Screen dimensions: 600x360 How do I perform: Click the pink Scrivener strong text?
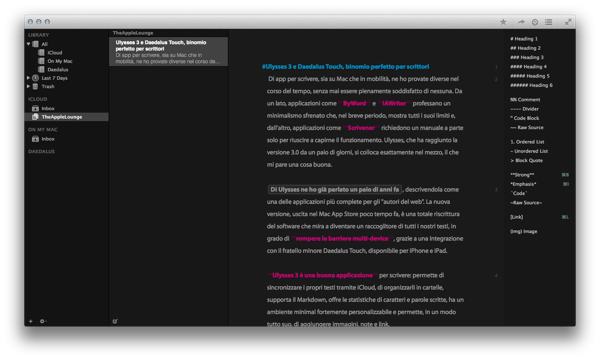click(x=361, y=128)
